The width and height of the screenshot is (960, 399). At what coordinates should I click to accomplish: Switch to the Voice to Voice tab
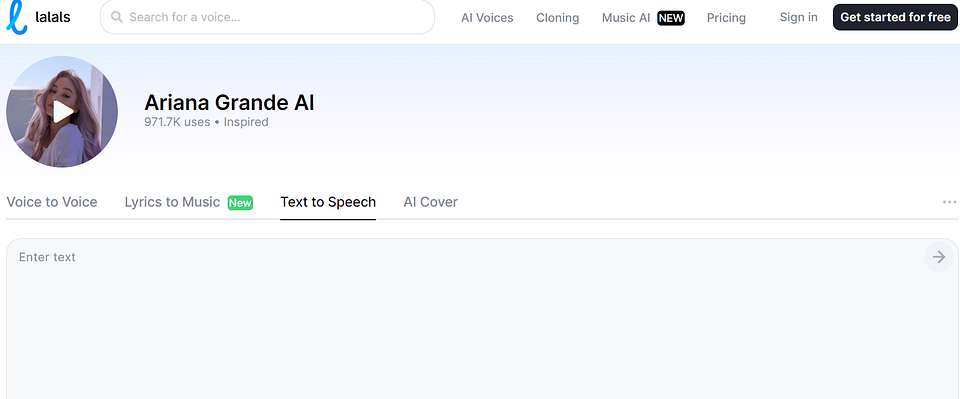(52, 202)
